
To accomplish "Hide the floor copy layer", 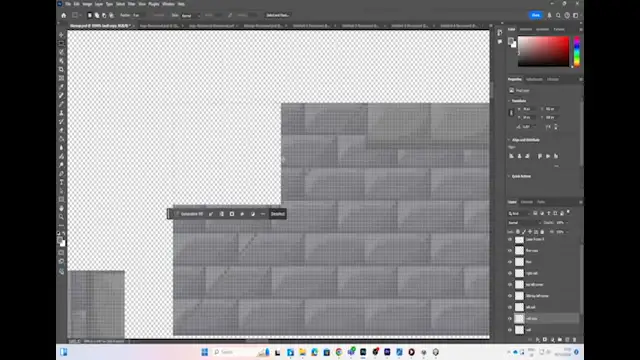I will coord(510,251).
